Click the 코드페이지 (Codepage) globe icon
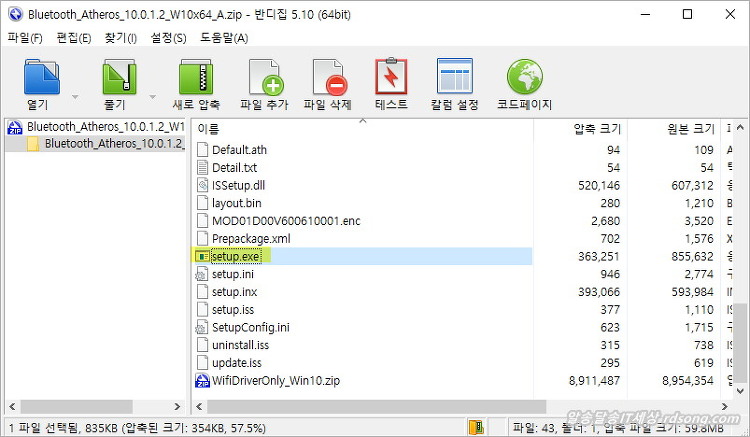750x437 pixels. pyautogui.click(x=524, y=78)
